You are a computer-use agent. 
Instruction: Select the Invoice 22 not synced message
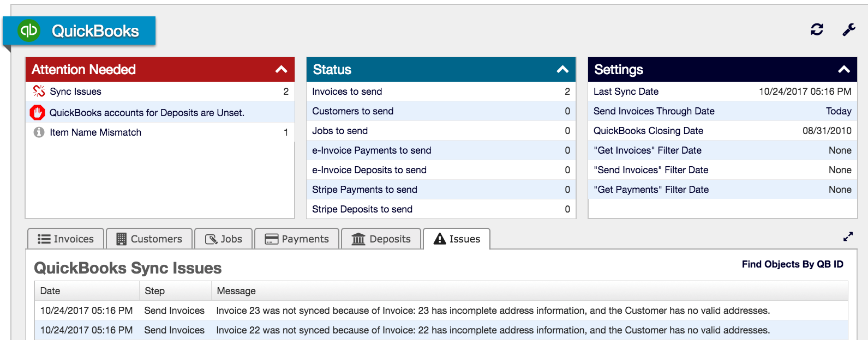click(493, 330)
